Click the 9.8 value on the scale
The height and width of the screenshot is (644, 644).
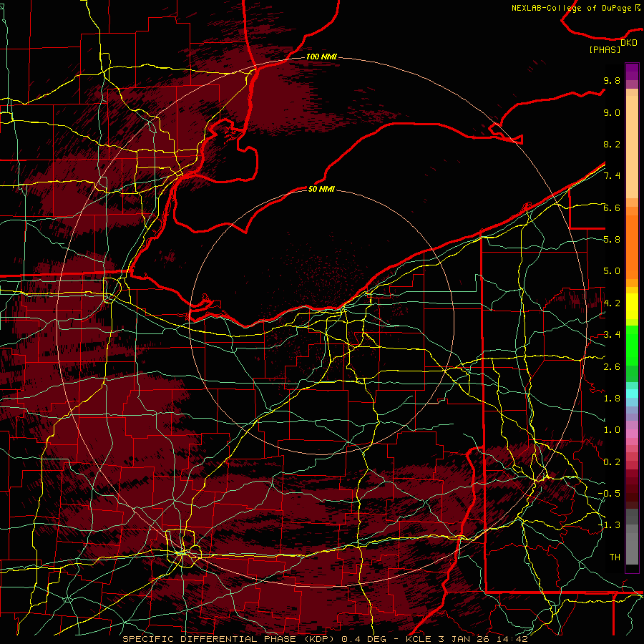612,80
